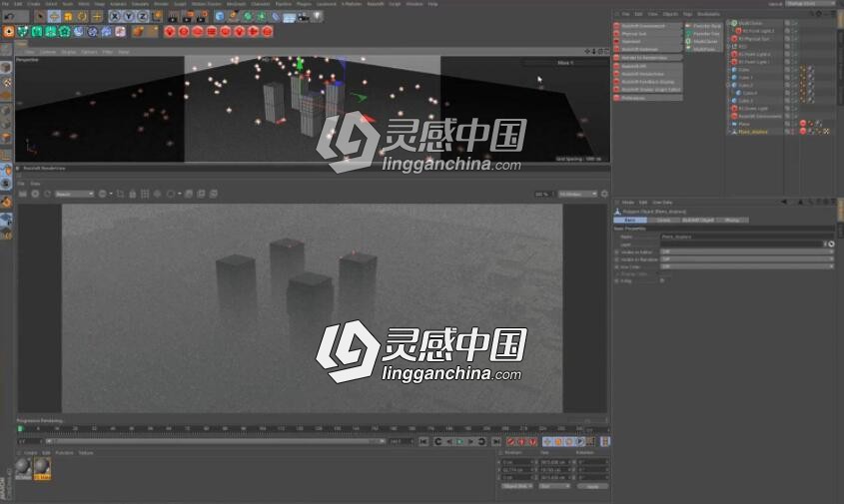Switch to the Redshift Object tab
844x504 pixels.
(x=698, y=220)
